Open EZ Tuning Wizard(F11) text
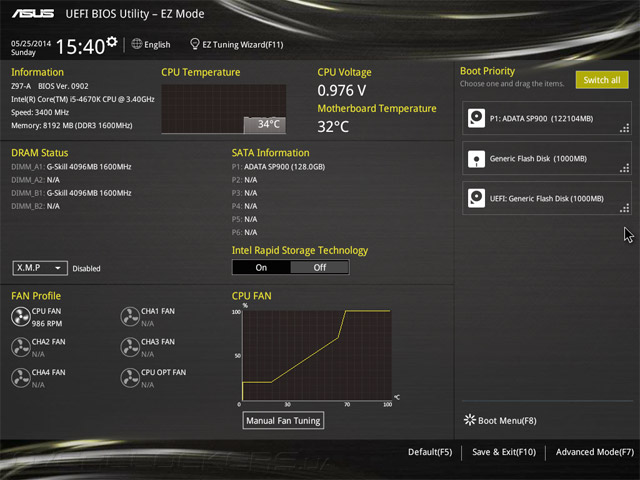 tap(243, 44)
